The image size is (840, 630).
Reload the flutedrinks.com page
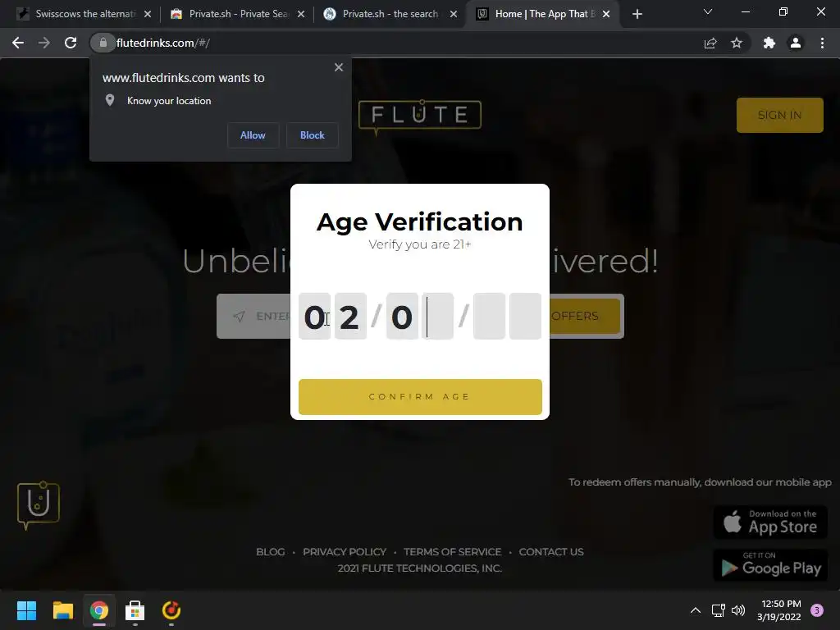click(71, 43)
